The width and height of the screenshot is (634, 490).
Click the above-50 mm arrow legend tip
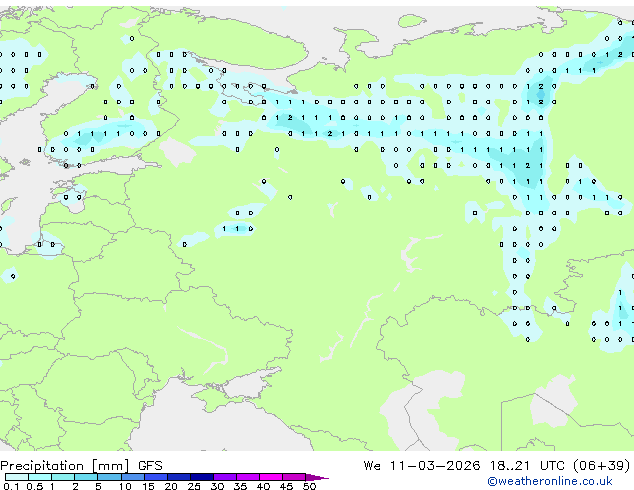pos(317,477)
